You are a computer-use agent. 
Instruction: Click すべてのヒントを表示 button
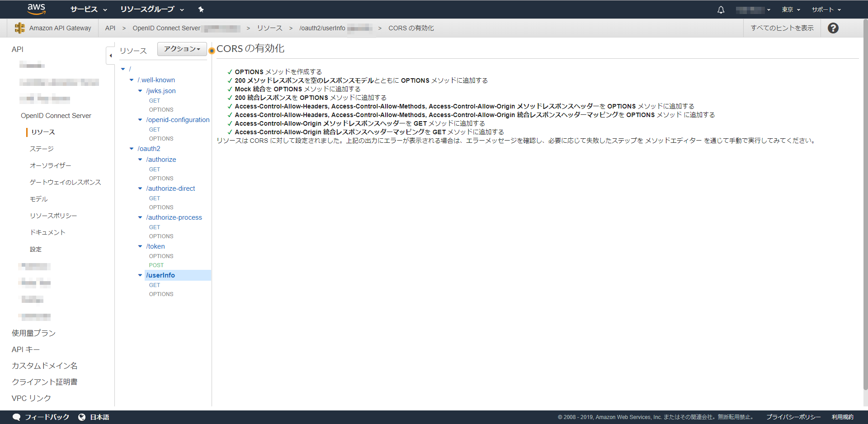click(x=782, y=28)
